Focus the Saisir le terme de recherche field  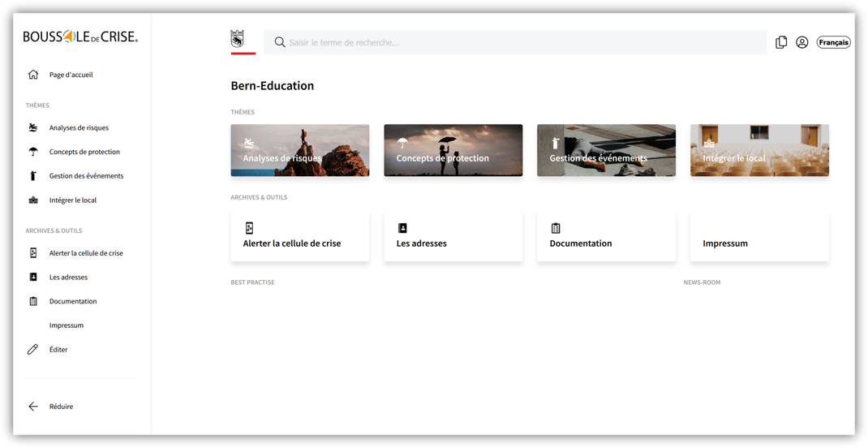click(x=515, y=42)
